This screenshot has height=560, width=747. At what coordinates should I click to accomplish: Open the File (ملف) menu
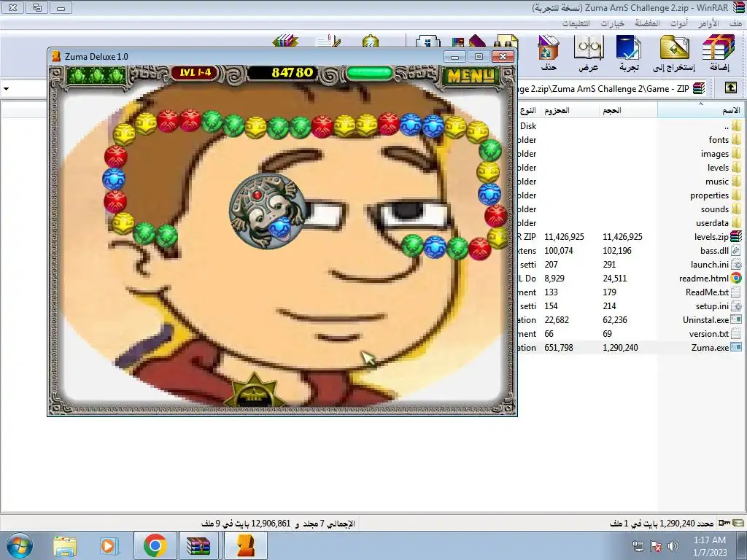point(735,23)
